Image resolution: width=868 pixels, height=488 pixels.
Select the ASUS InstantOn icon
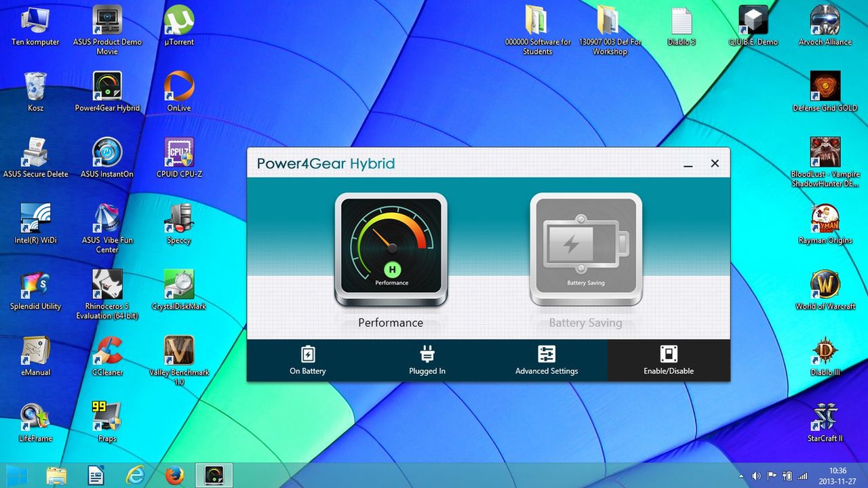click(x=107, y=158)
